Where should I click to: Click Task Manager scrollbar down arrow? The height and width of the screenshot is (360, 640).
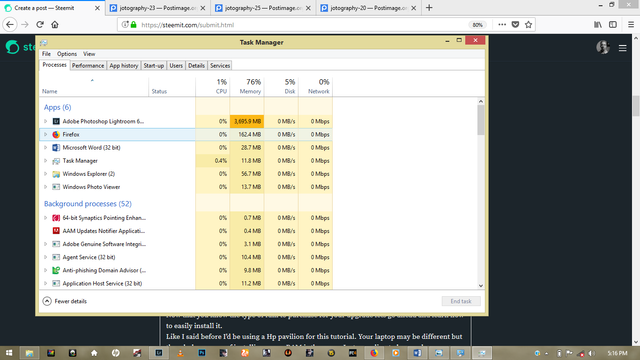pyautogui.click(x=481, y=286)
